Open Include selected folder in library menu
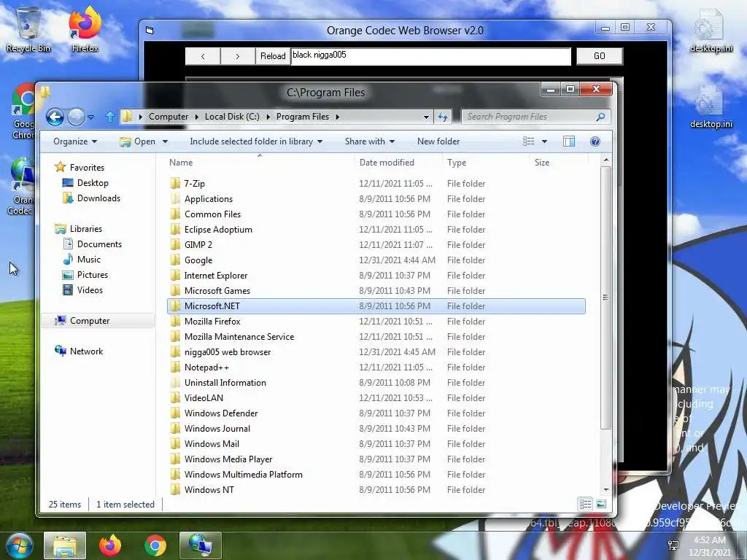This screenshot has height=560, width=747. (256, 141)
